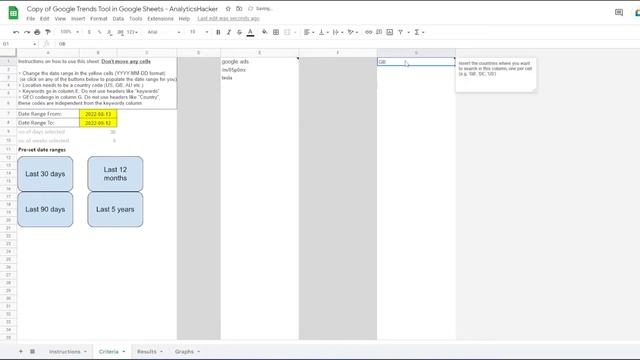Select the 'google ads' keyword cell
The image size is (640, 360).
click(x=260, y=62)
